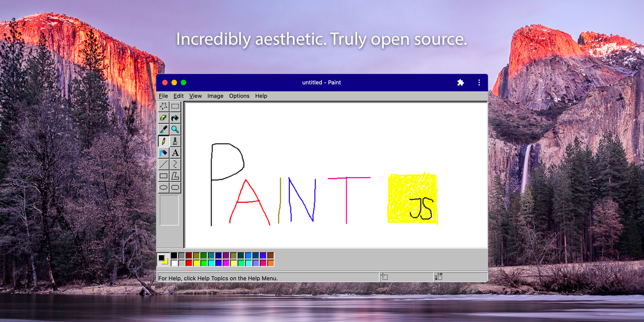Select the Fill With Color bucket tool
The width and height of the screenshot is (644, 322).
coord(175,117)
